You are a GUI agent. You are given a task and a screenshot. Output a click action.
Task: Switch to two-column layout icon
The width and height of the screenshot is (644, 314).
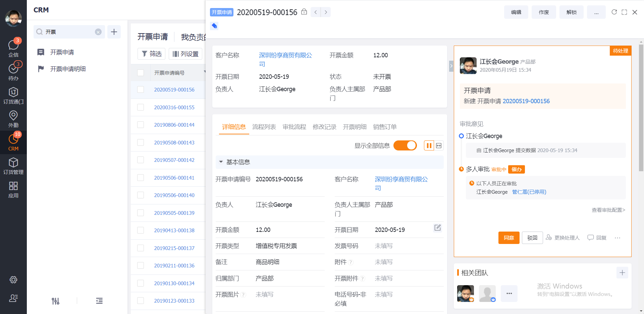click(x=429, y=145)
